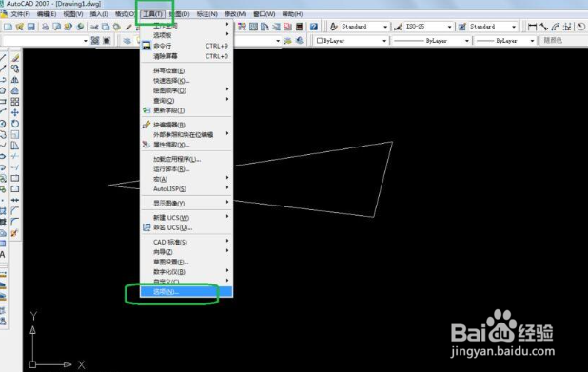Click the New drawing icon
This screenshot has height=372, width=588.
[8, 27]
